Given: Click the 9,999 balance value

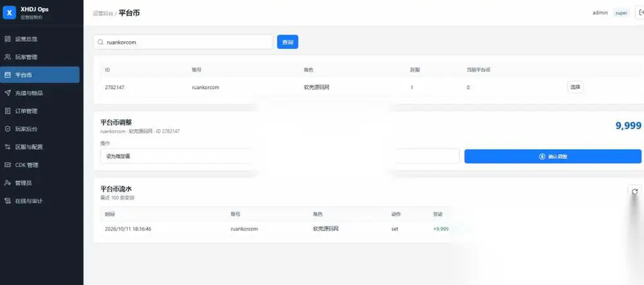Looking at the screenshot, I should pyautogui.click(x=629, y=125).
